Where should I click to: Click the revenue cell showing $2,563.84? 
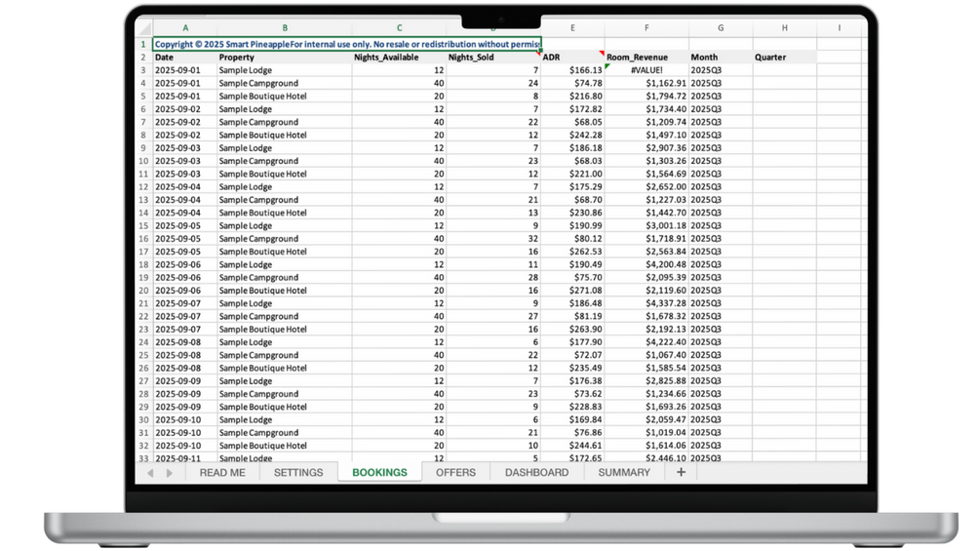pos(647,252)
